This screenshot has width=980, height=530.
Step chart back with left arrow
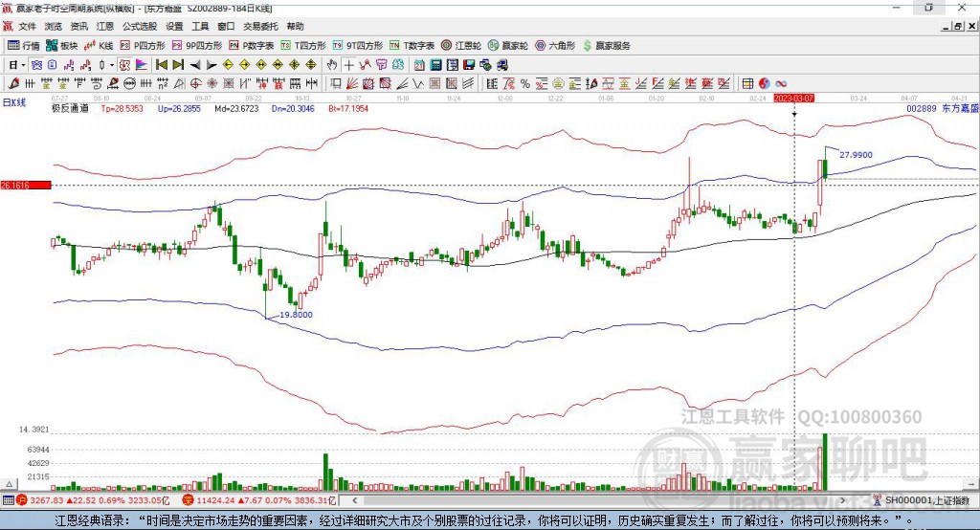click(x=195, y=65)
